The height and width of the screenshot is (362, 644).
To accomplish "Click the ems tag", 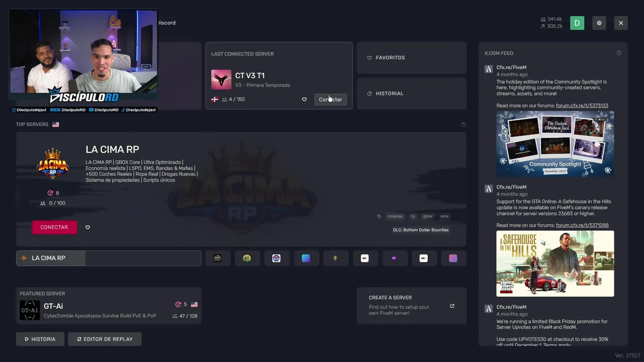I will [445, 216].
